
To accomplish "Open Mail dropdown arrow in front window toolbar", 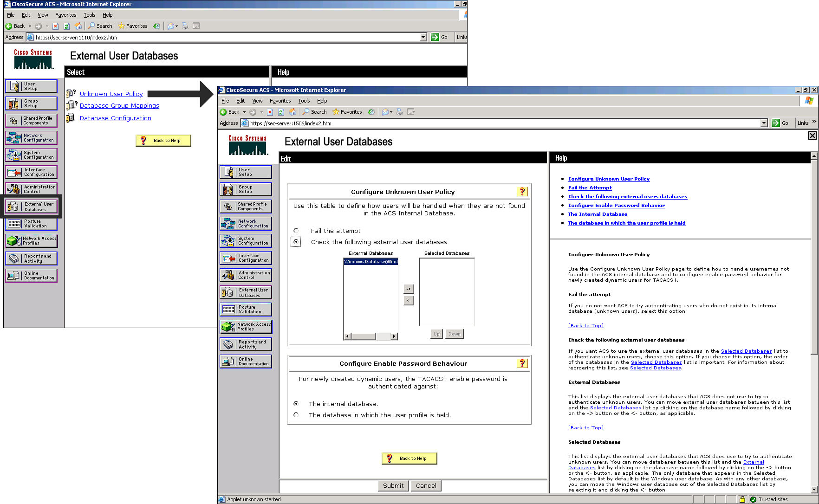I will 391,112.
